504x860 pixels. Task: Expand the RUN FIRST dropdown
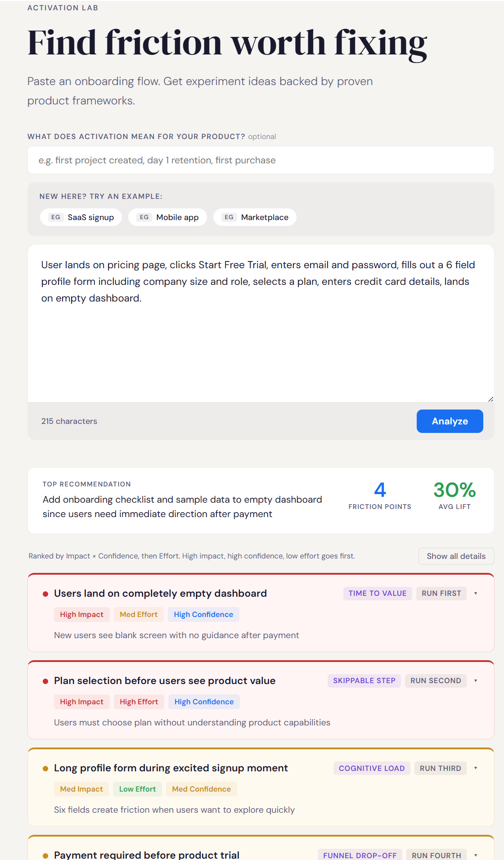coord(476,593)
